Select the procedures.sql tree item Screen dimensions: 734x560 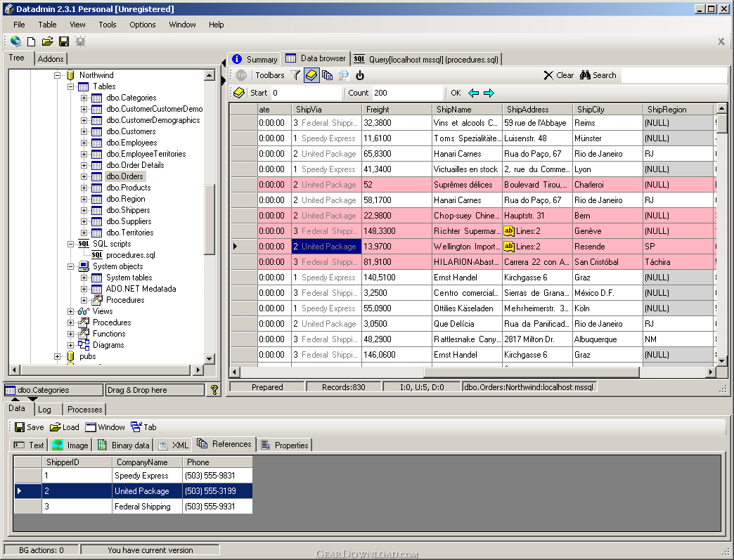click(x=131, y=255)
